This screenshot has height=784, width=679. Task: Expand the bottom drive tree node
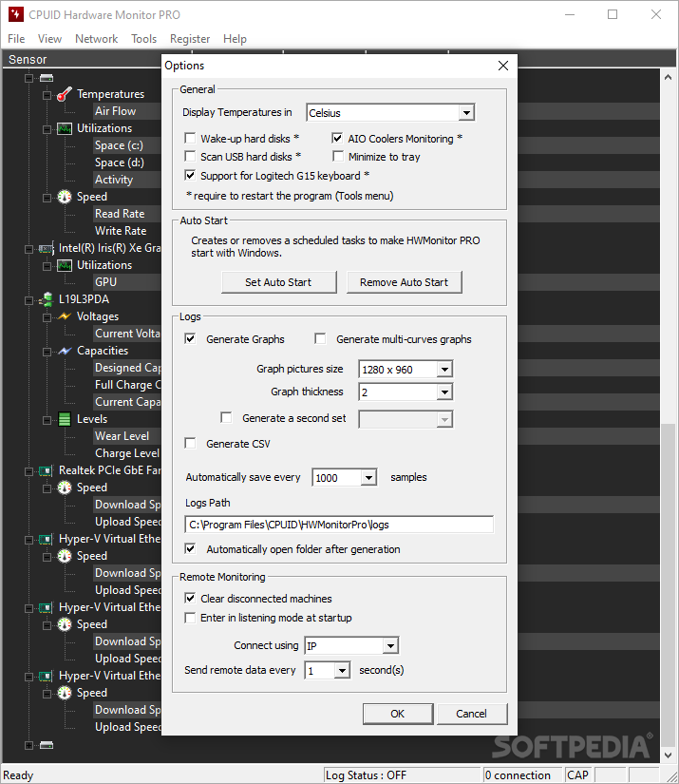pos(29,745)
